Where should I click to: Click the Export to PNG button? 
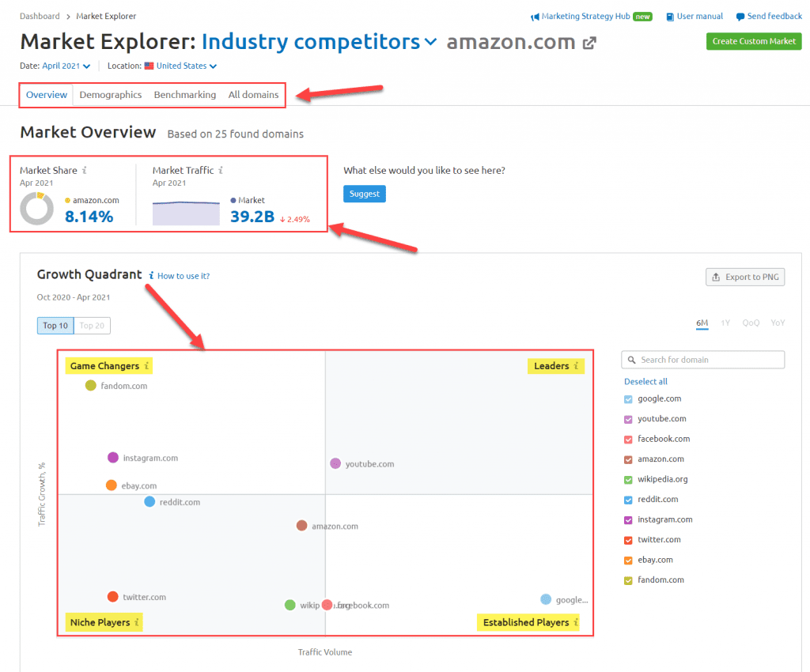(x=744, y=277)
